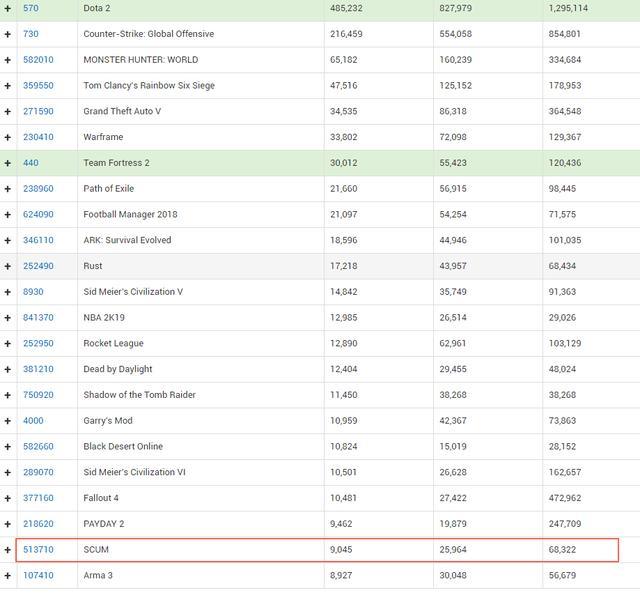Open app ID link 750920
This screenshot has width=640, height=593.
(x=38, y=395)
